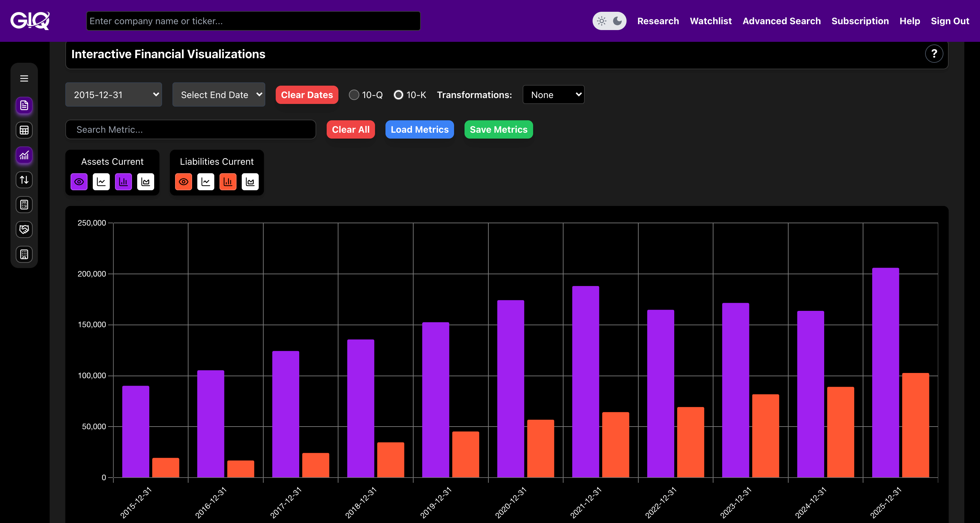Screen dimensions: 980x523
Task: Switch Assets Current to line chart
Action: [x=101, y=182]
